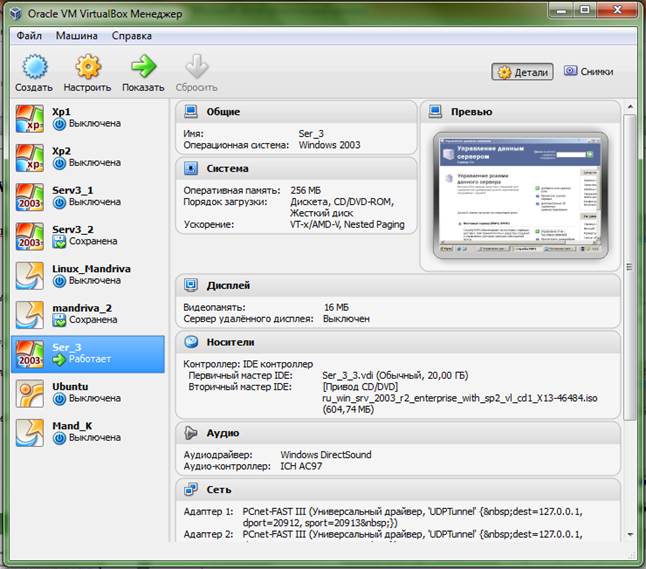
Task: Click the Общие section monitor icon
Action: tap(191, 111)
